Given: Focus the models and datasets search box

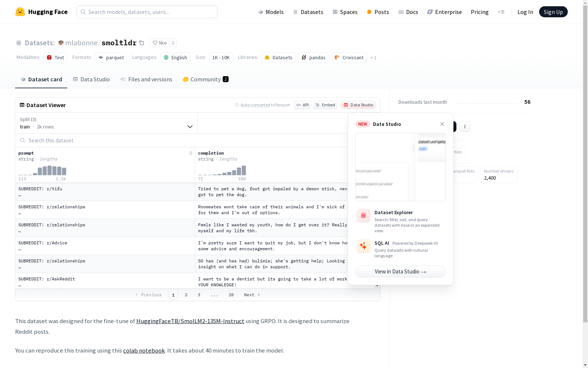Looking at the screenshot, I should (x=147, y=12).
